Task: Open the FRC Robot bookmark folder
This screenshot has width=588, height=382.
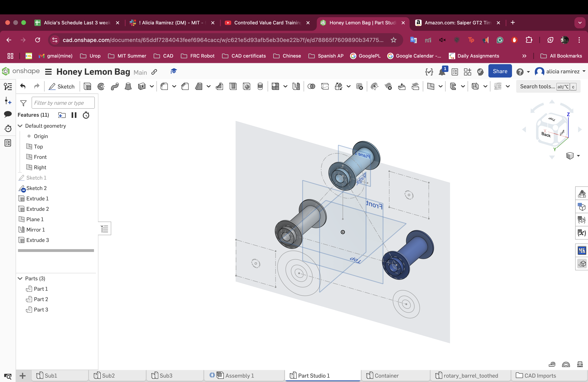Action: pos(198,56)
